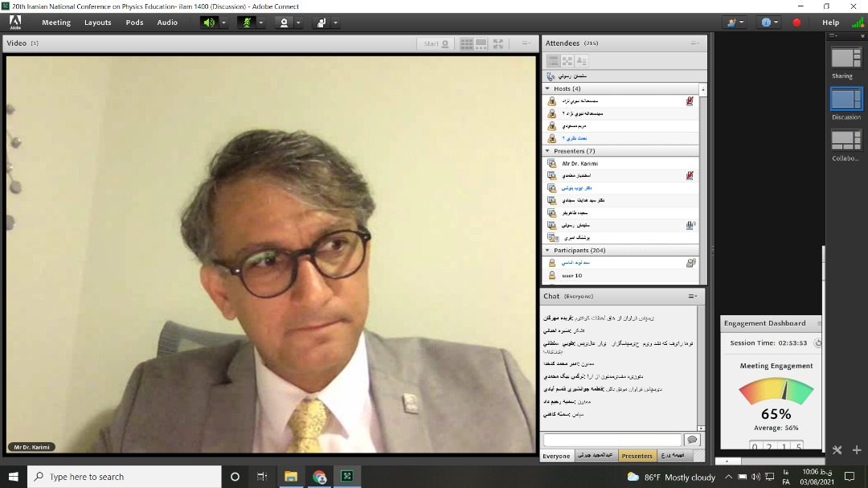This screenshot has width=868, height=488.
Task: Type in the chat message input field
Action: pos(612,440)
